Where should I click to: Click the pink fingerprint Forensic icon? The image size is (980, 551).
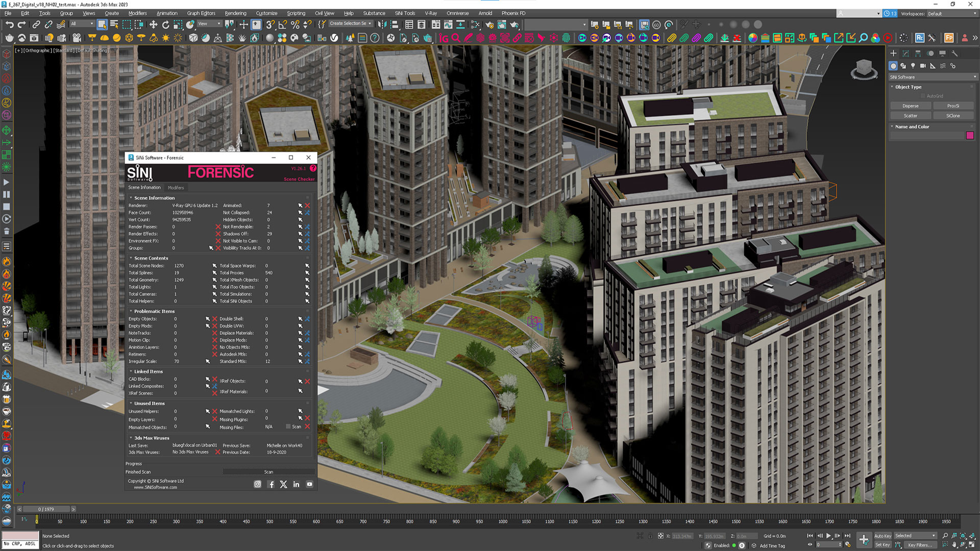click(566, 38)
